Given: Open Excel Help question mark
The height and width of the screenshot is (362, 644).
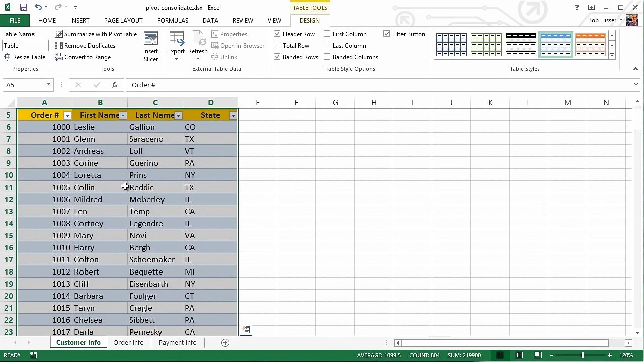Looking at the screenshot, I should (577, 7).
